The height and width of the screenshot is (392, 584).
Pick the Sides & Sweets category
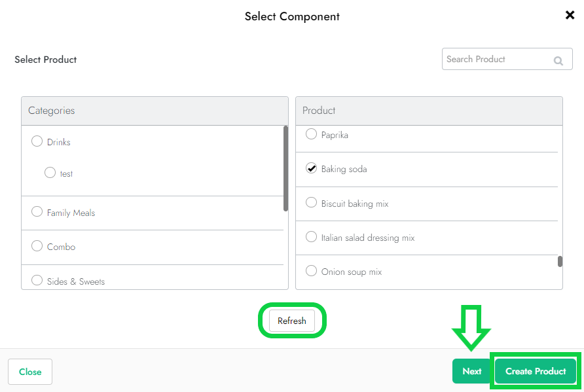[x=37, y=281]
